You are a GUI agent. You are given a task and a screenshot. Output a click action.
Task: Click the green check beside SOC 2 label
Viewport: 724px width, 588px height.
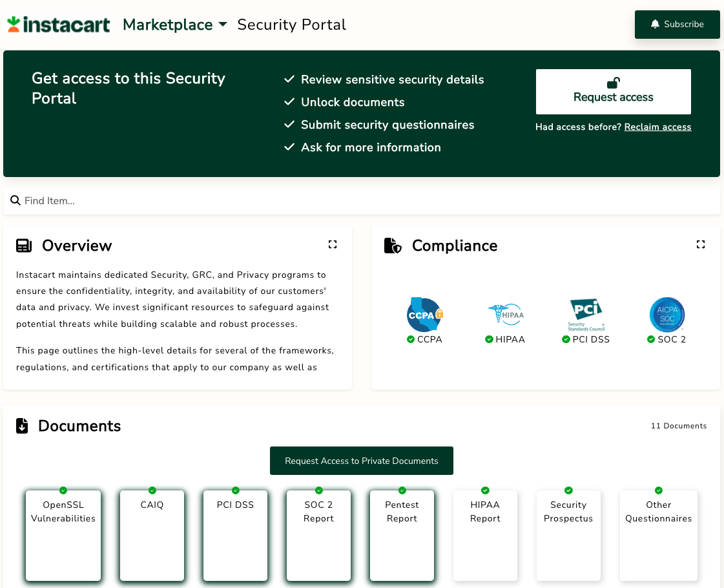651,339
